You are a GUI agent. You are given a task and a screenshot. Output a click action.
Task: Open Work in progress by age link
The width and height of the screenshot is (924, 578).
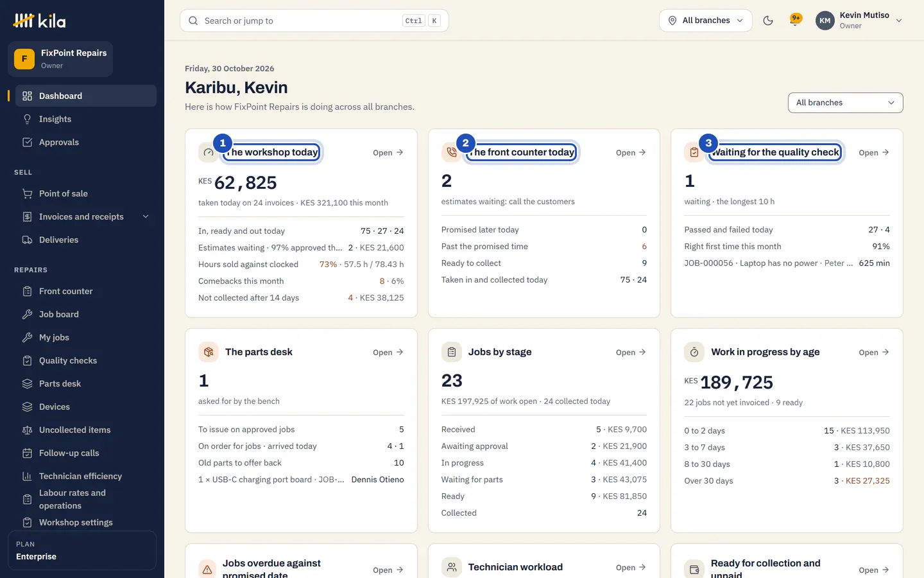874,353
